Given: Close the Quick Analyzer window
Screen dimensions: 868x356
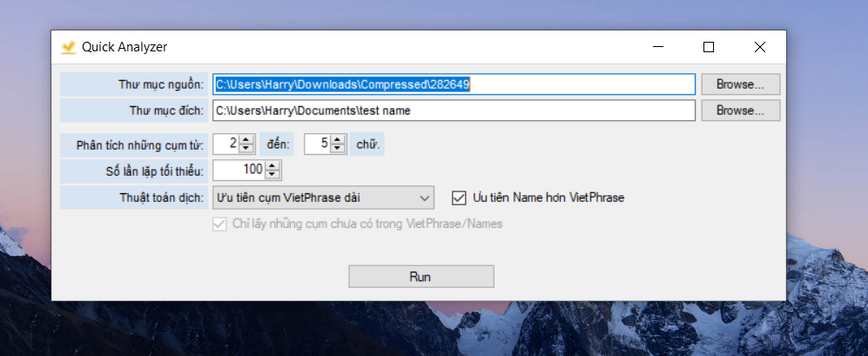Looking at the screenshot, I should pos(759,47).
